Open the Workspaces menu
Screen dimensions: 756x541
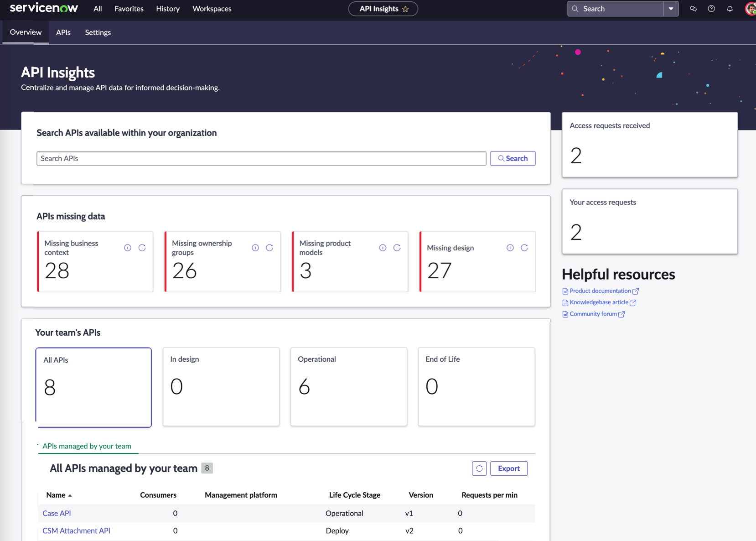click(x=212, y=9)
